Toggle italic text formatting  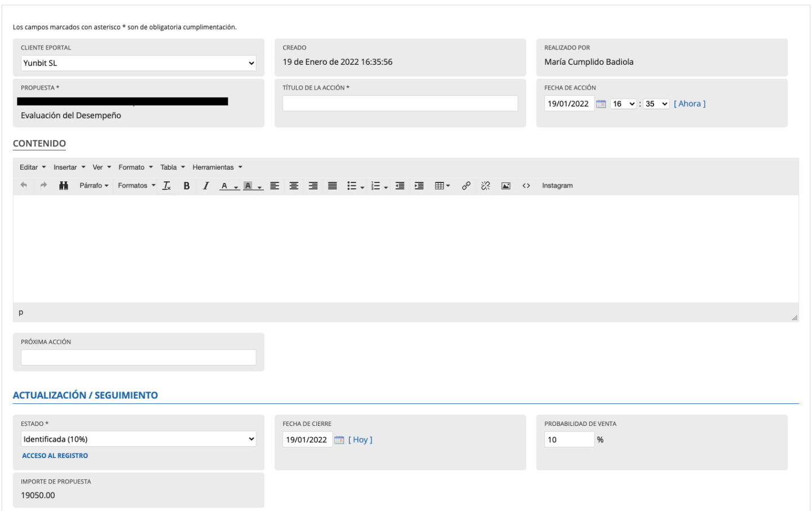click(x=206, y=185)
